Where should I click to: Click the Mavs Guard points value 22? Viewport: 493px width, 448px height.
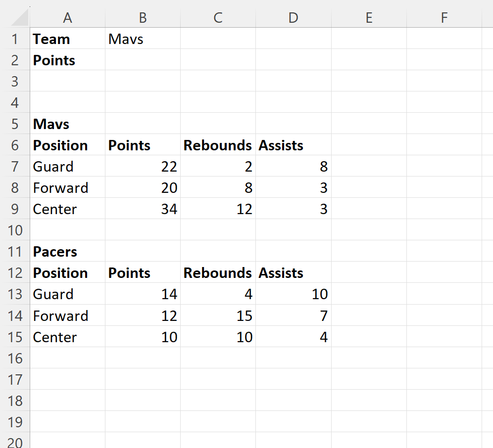(143, 167)
